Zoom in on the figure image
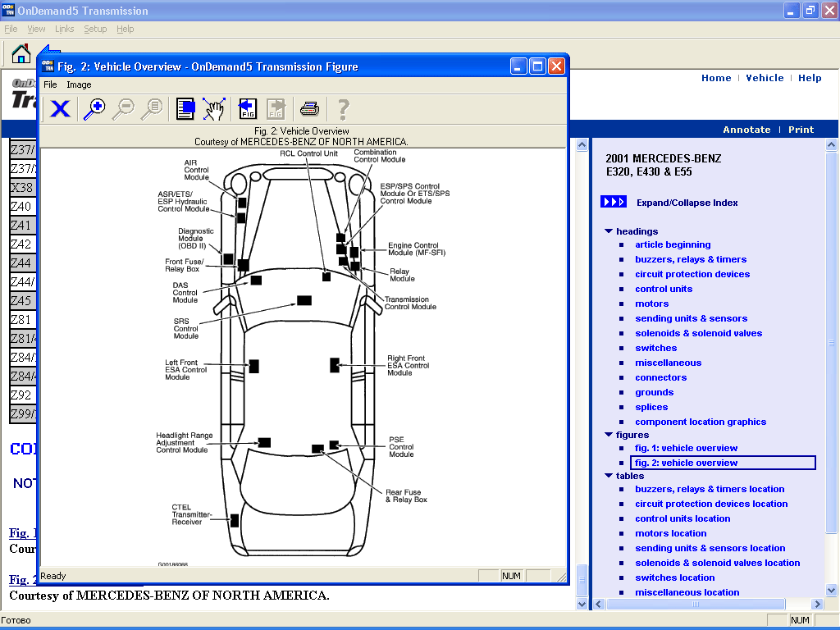840x630 pixels. pos(95,109)
